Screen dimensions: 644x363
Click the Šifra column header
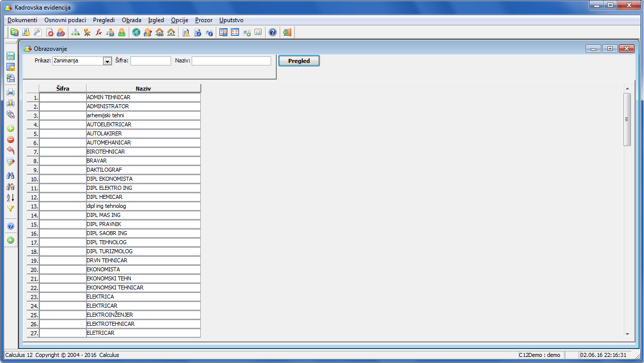63,89
